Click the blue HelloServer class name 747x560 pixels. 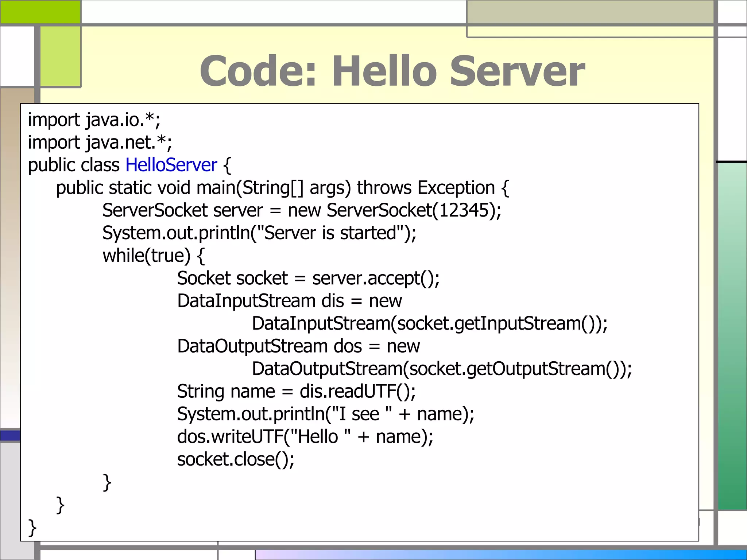click(171, 165)
